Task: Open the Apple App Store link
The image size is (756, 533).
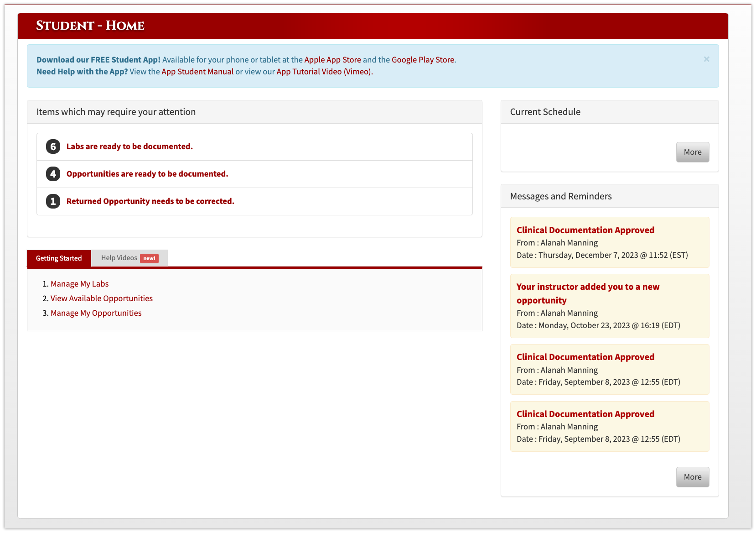Action: (332, 59)
